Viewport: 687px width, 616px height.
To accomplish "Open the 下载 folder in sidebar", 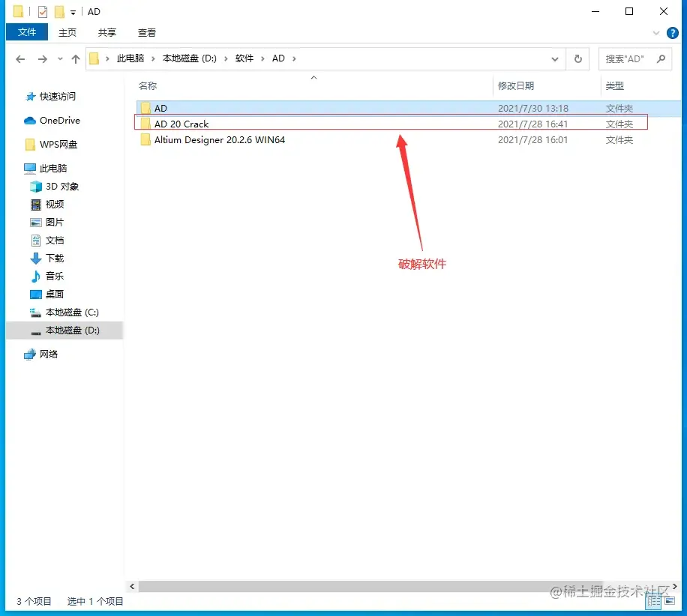I will click(55, 259).
